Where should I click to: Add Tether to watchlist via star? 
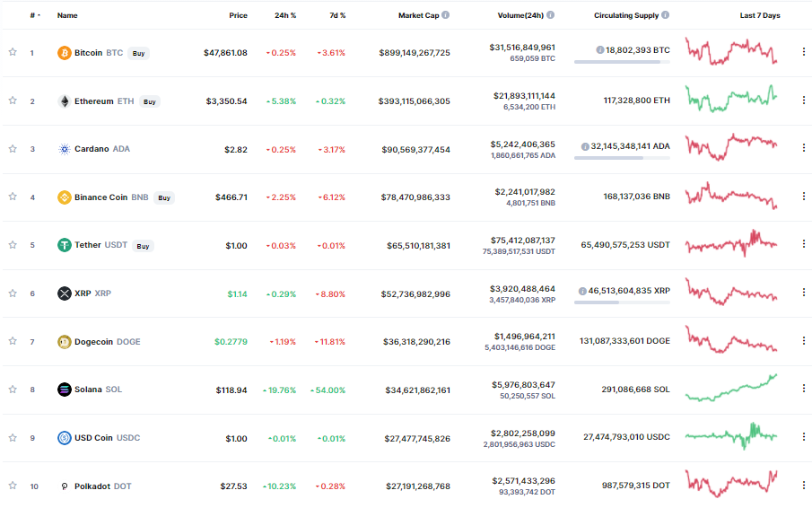tap(13, 244)
